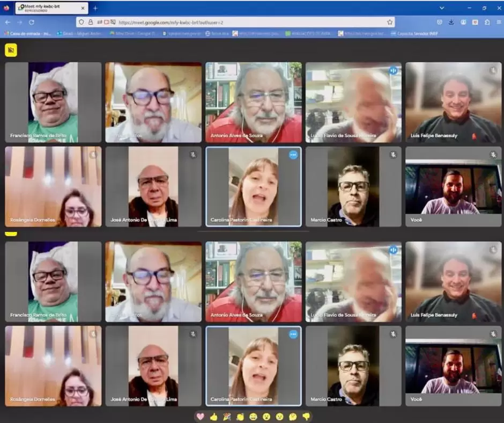Open the Firefox downloads panel
This screenshot has height=423, width=504.
[451, 22]
